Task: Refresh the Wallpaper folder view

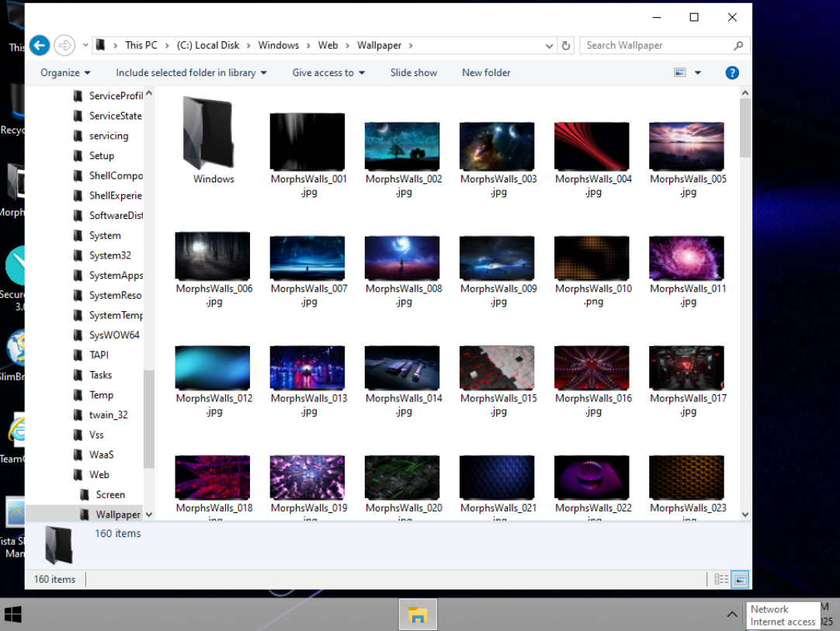Action: [x=566, y=45]
